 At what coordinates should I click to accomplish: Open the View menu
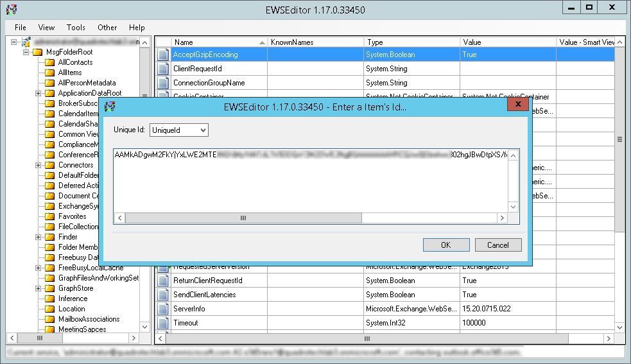tap(46, 28)
